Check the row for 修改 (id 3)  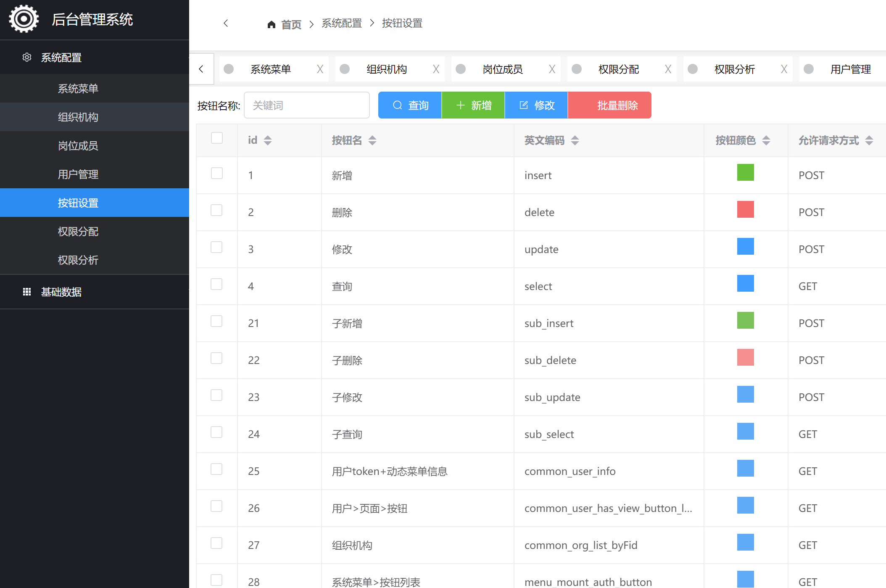tap(216, 248)
